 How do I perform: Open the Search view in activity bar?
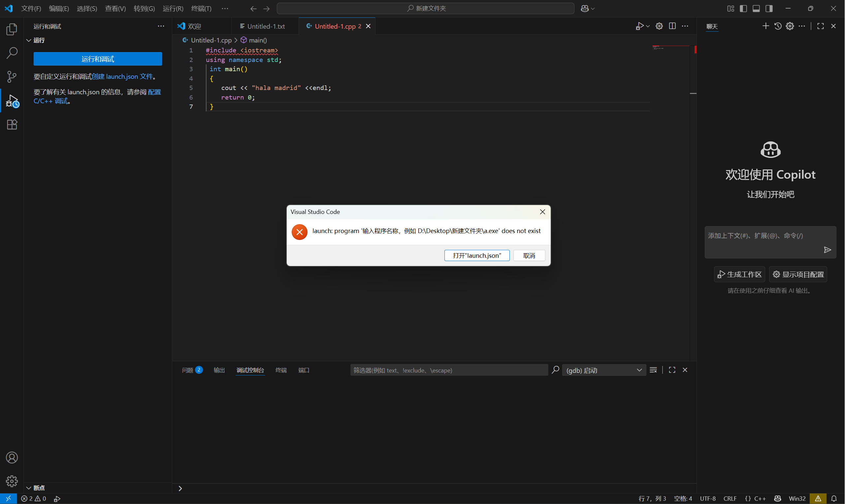click(12, 53)
